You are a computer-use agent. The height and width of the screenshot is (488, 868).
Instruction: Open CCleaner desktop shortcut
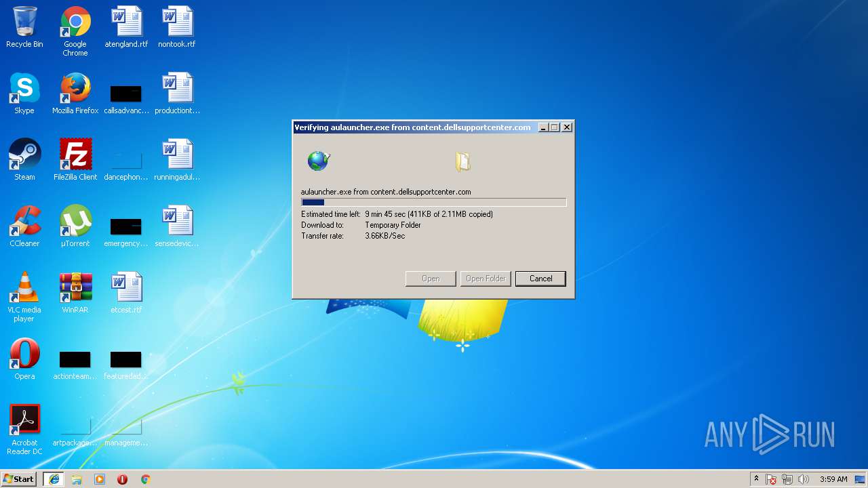(24, 226)
